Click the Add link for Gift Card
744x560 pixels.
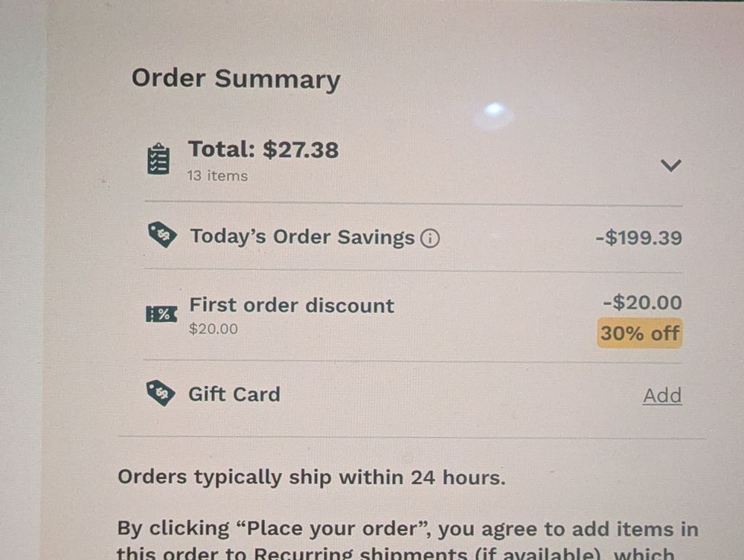tap(661, 395)
